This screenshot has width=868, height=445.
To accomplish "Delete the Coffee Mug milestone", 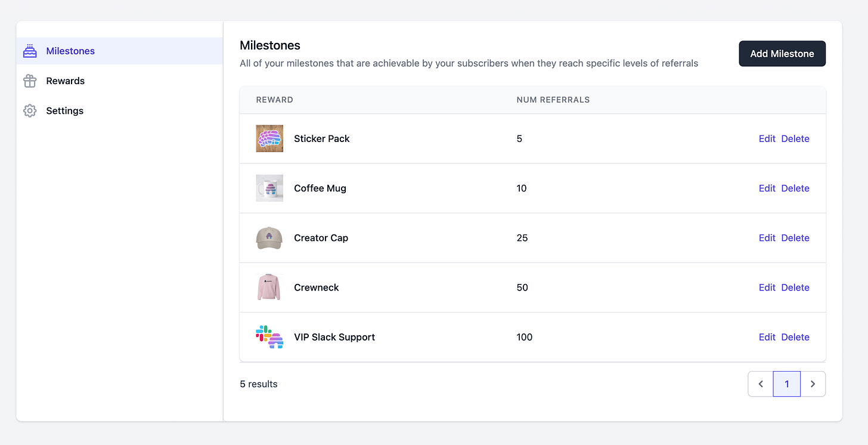I will pos(795,188).
